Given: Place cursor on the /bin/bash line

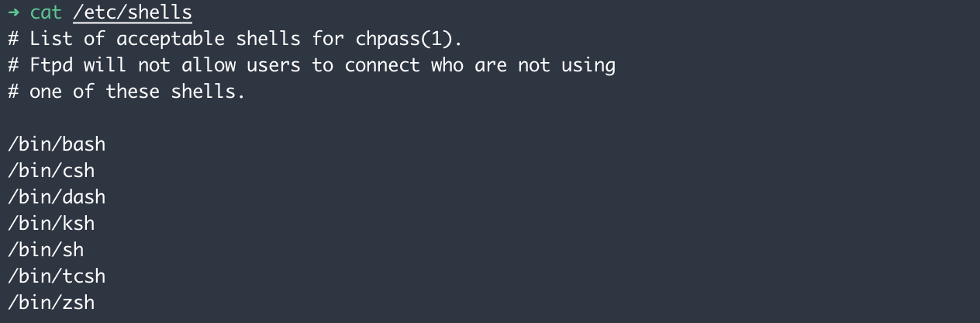Looking at the screenshot, I should click(57, 144).
